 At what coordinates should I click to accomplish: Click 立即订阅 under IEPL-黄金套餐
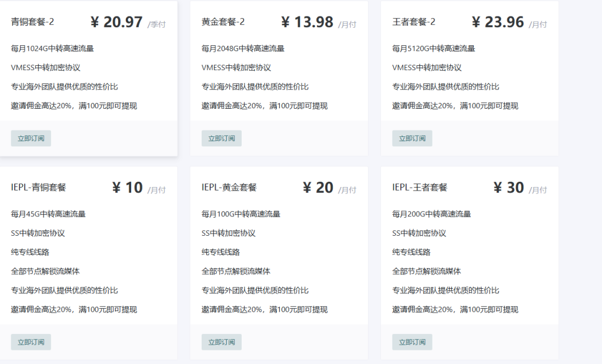(222, 342)
